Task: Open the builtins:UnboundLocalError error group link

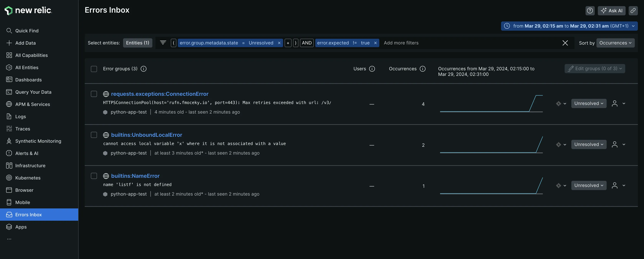Action: pyautogui.click(x=146, y=135)
